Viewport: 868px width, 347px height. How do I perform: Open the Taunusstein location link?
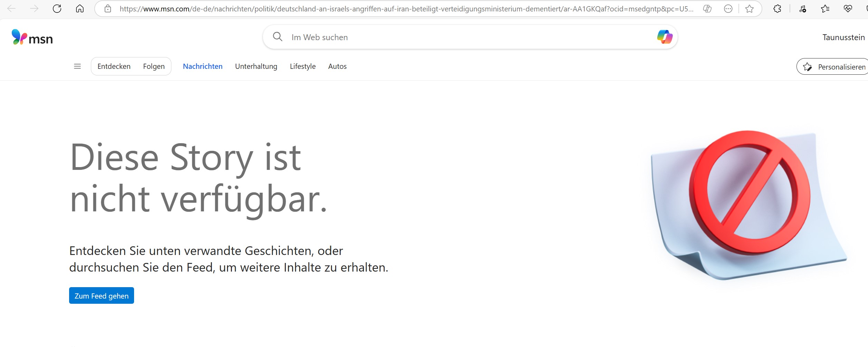843,37
